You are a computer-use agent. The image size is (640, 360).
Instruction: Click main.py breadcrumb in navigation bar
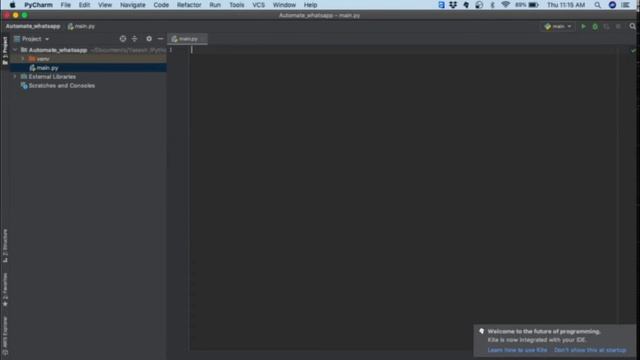81,26
